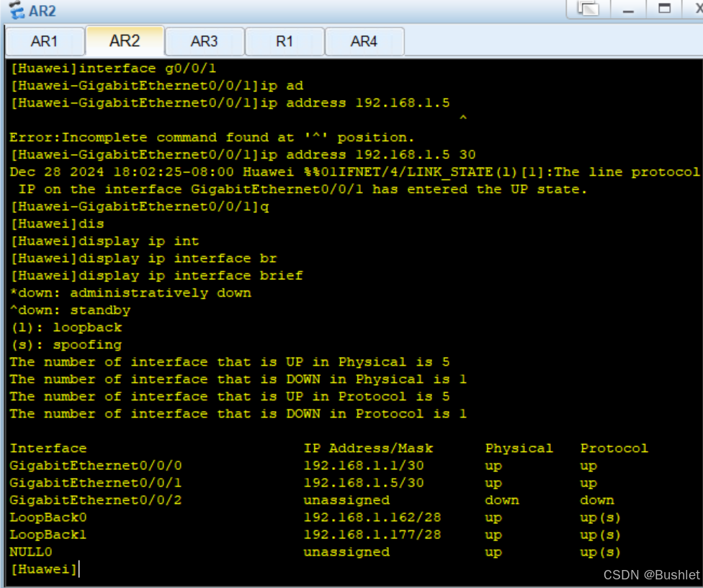Image resolution: width=703 pixels, height=588 pixels.
Task: Click the AR2 router icon in title bar
Action: (x=17, y=10)
